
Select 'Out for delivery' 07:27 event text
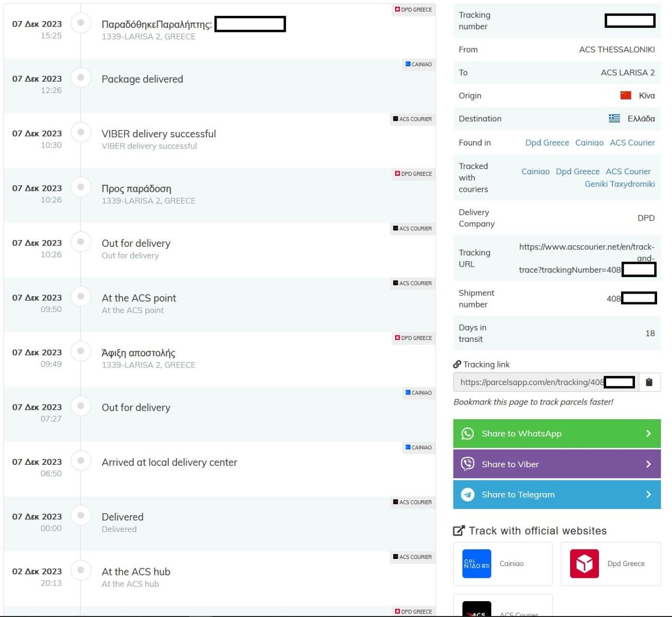tap(136, 407)
